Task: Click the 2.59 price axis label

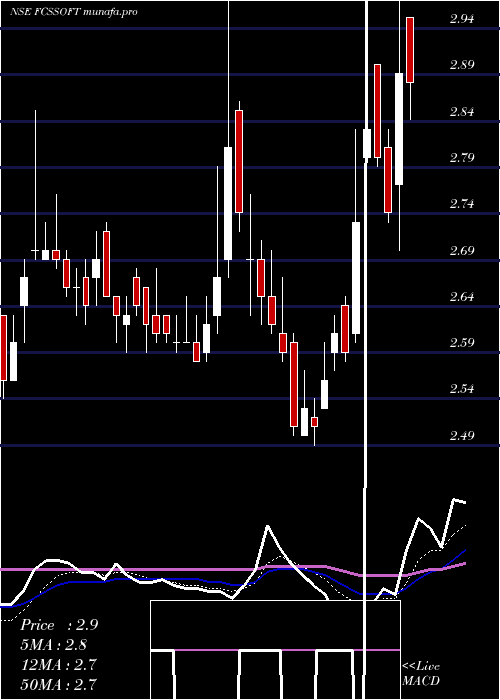Action: click(x=462, y=343)
